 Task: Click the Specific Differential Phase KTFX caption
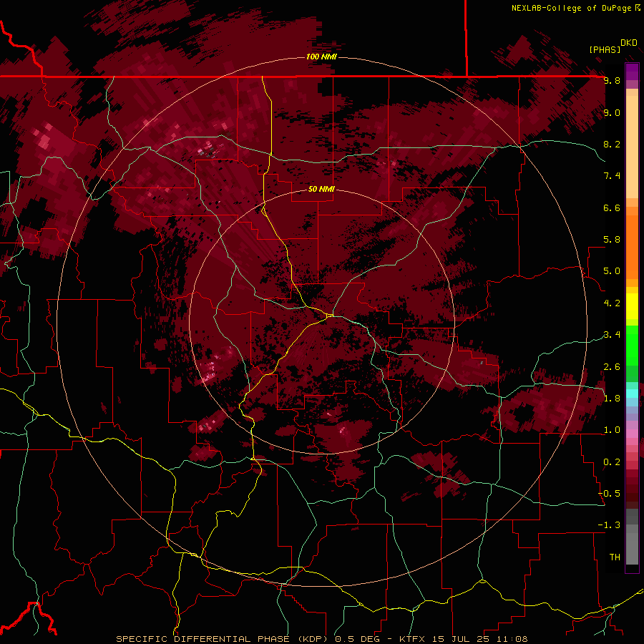coord(321,639)
